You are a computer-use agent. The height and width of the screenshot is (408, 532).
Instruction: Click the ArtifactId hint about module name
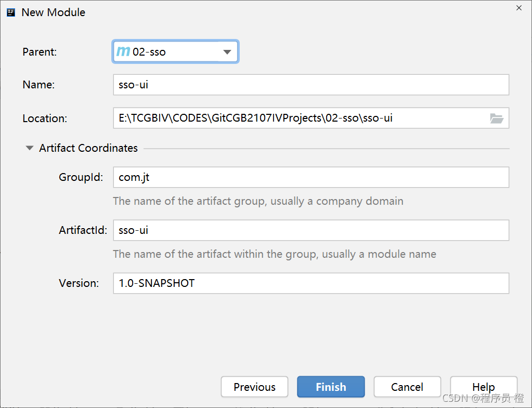(275, 254)
